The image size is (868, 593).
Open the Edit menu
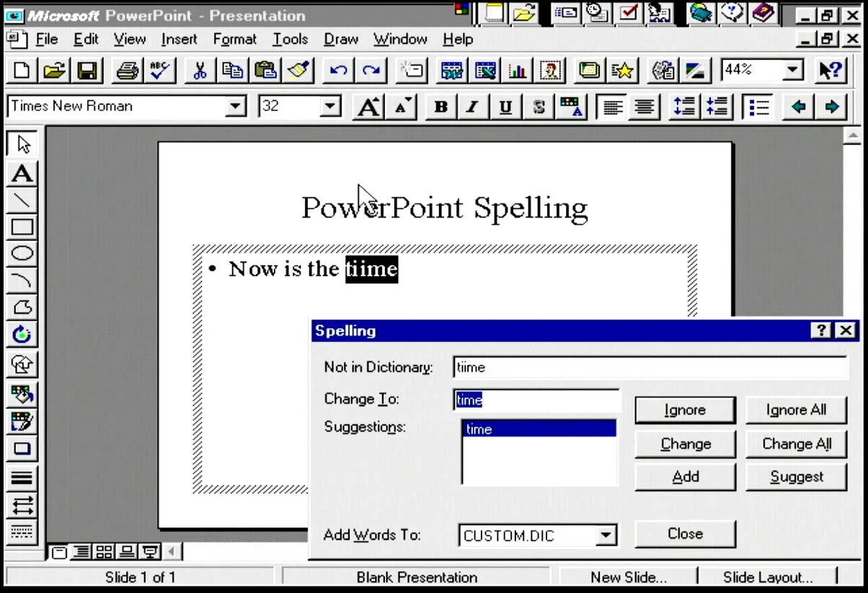point(86,39)
